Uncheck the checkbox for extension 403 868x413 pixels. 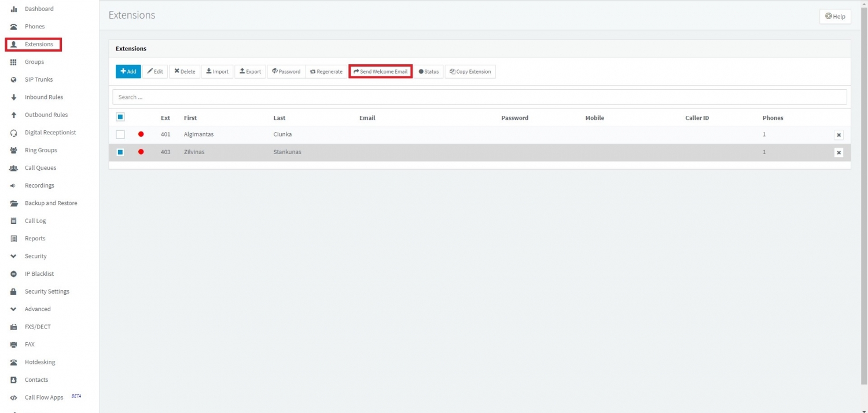point(120,152)
